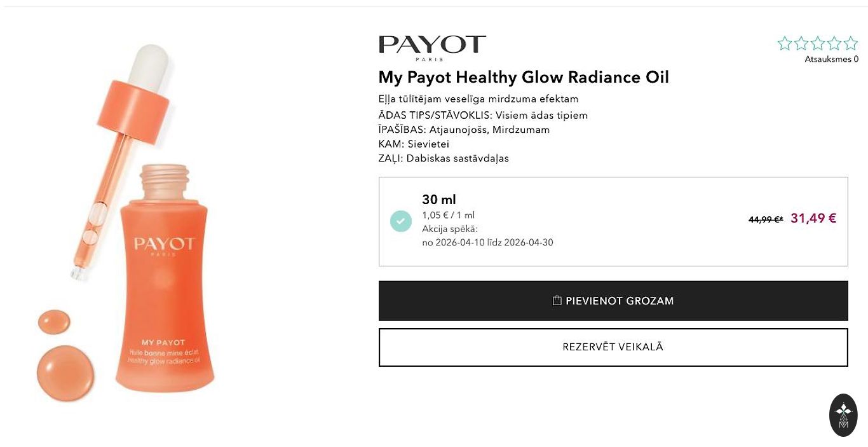Click the first rating star
868x447 pixels.
tap(785, 43)
